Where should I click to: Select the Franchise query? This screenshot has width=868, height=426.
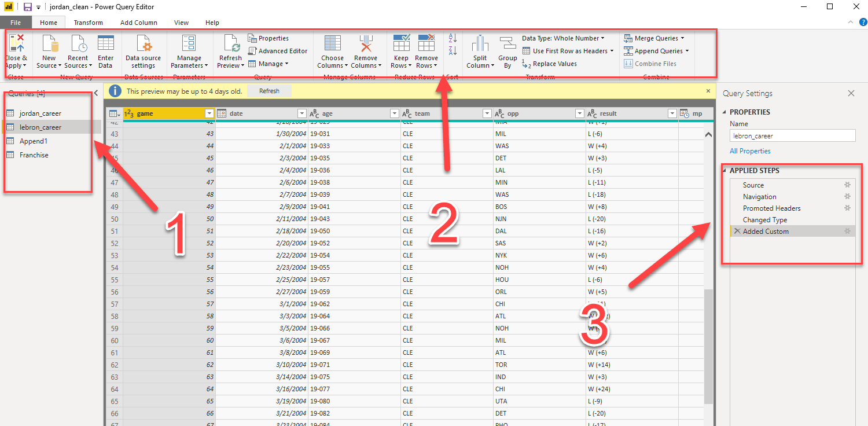(x=34, y=155)
